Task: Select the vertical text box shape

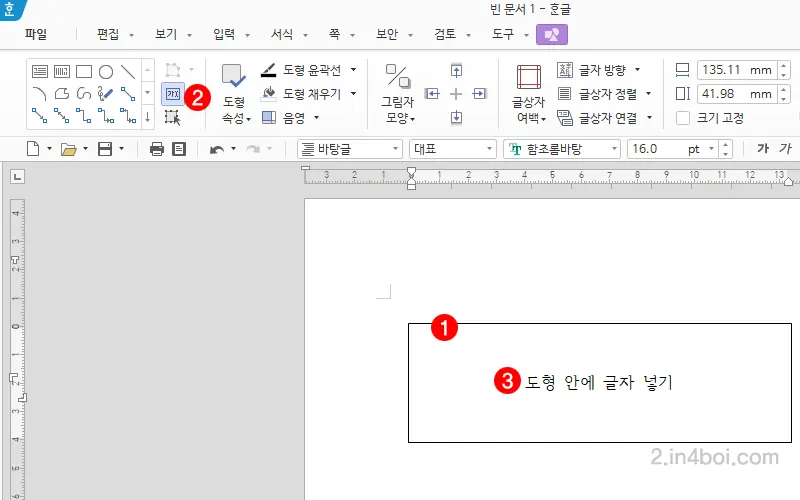Action: (x=62, y=71)
